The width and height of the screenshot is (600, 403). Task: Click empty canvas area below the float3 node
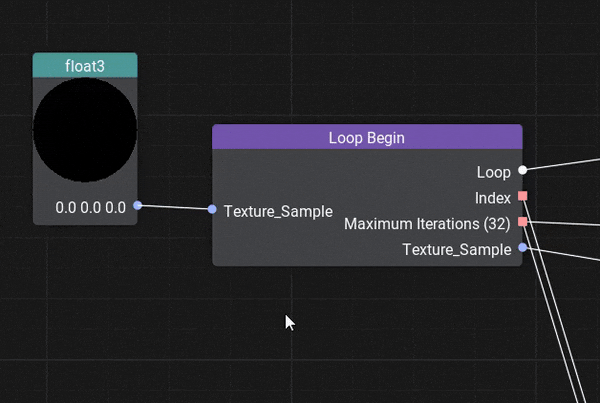tap(85, 300)
